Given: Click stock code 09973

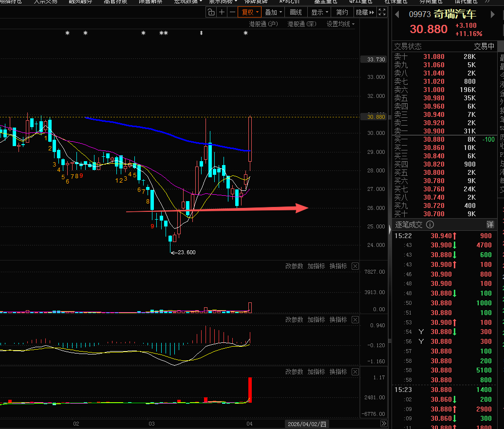Looking at the screenshot, I should (x=420, y=15).
